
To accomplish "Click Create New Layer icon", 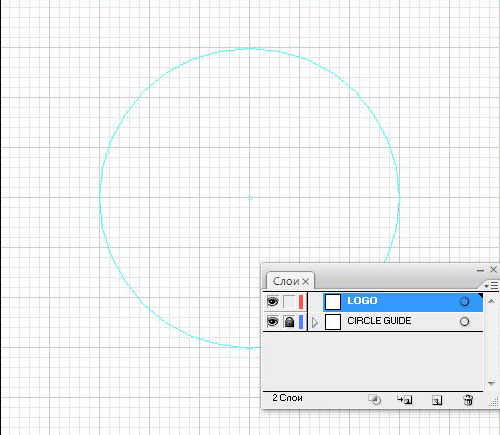I will 437,400.
